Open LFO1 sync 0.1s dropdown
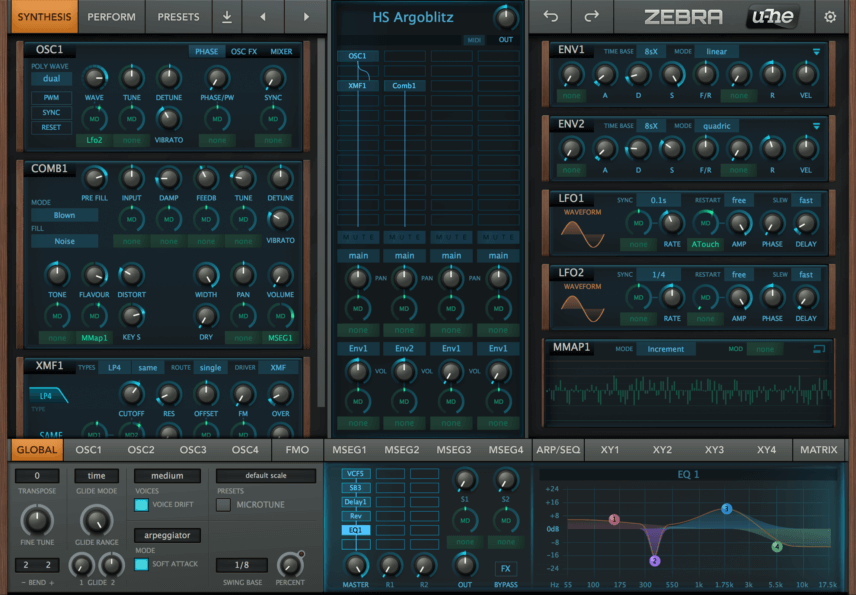 pyautogui.click(x=658, y=200)
